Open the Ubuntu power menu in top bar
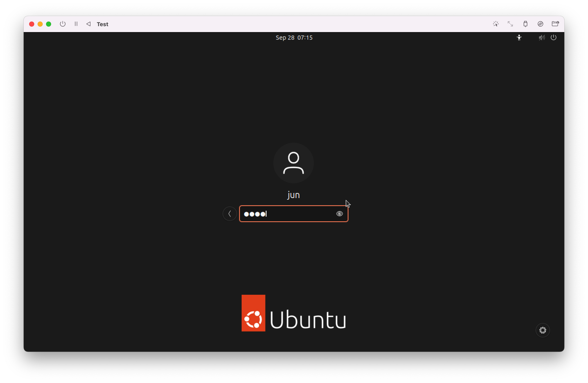Viewport: 588px width, 383px height. coord(554,38)
